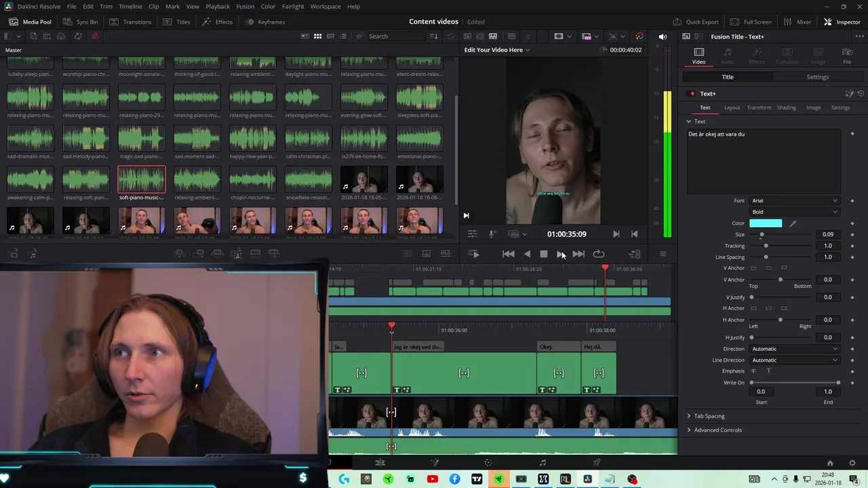Open the Line Direction dropdown
Image resolution: width=868 pixels, height=488 pixels.
coord(794,360)
